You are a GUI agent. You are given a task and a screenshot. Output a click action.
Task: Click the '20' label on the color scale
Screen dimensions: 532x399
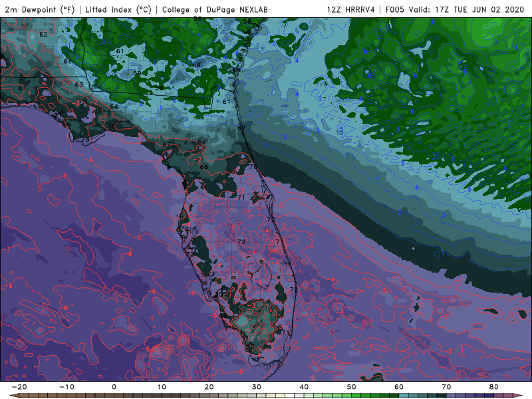click(x=209, y=387)
